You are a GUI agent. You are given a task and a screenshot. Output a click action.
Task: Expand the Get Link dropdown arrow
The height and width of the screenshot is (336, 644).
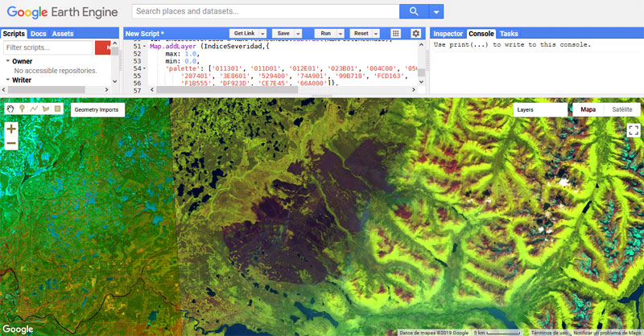click(x=263, y=34)
